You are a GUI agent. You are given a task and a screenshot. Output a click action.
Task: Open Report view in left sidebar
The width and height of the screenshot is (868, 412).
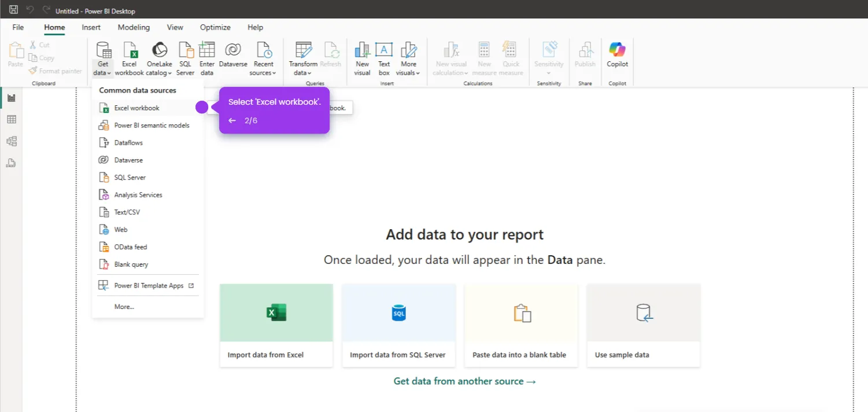click(11, 98)
